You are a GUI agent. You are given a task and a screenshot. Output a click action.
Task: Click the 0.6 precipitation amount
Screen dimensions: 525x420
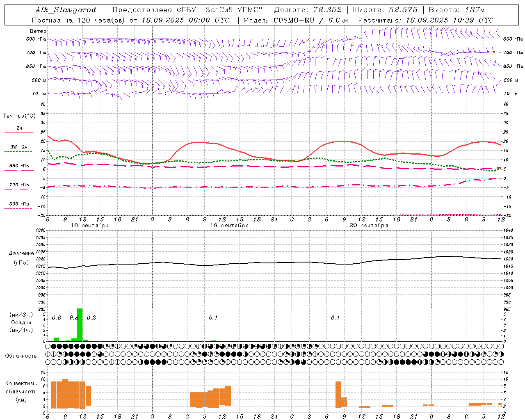56,318
